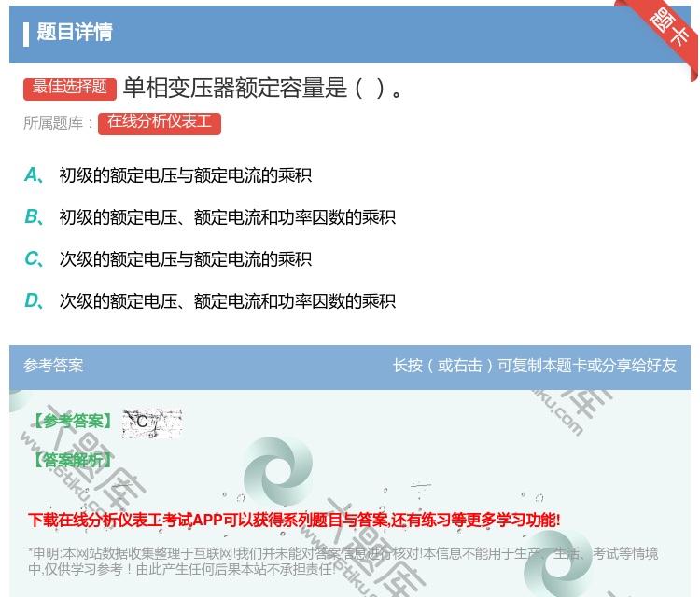Click the 【参考答案】 green label

(x=73, y=421)
